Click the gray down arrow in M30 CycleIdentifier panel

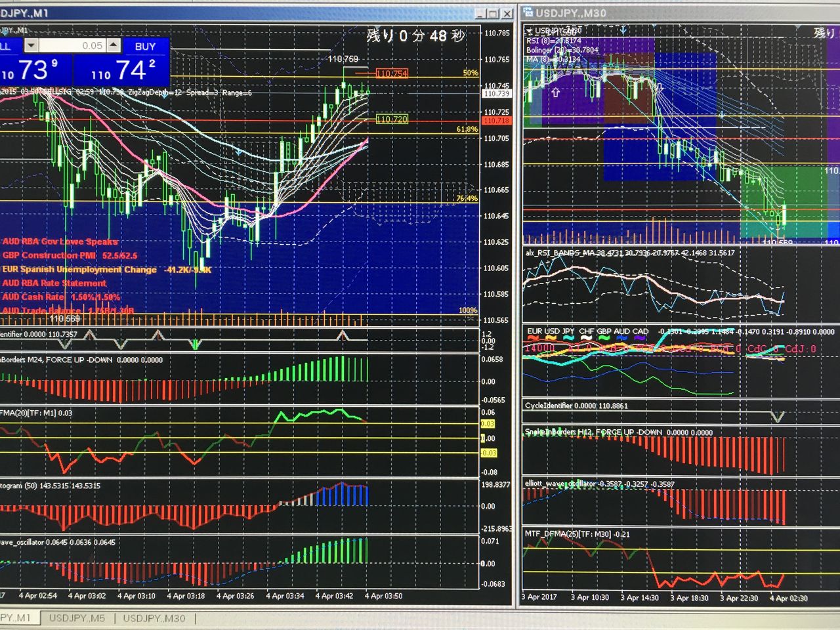pyautogui.click(x=777, y=416)
